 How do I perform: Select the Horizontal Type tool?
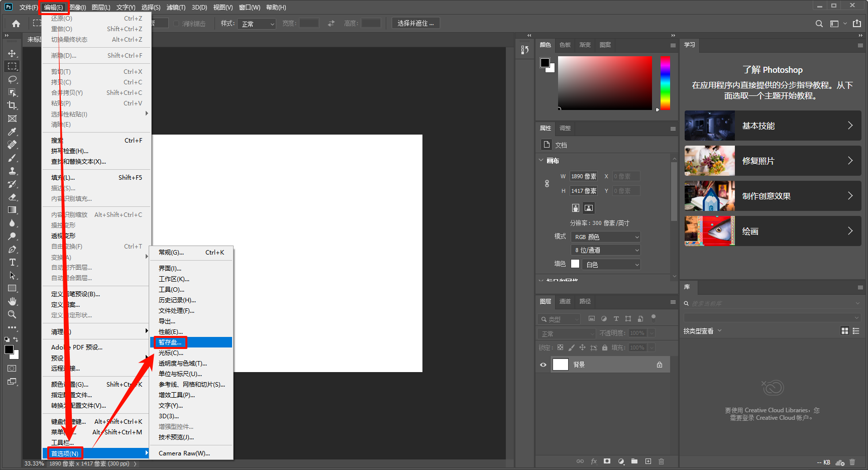12,262
